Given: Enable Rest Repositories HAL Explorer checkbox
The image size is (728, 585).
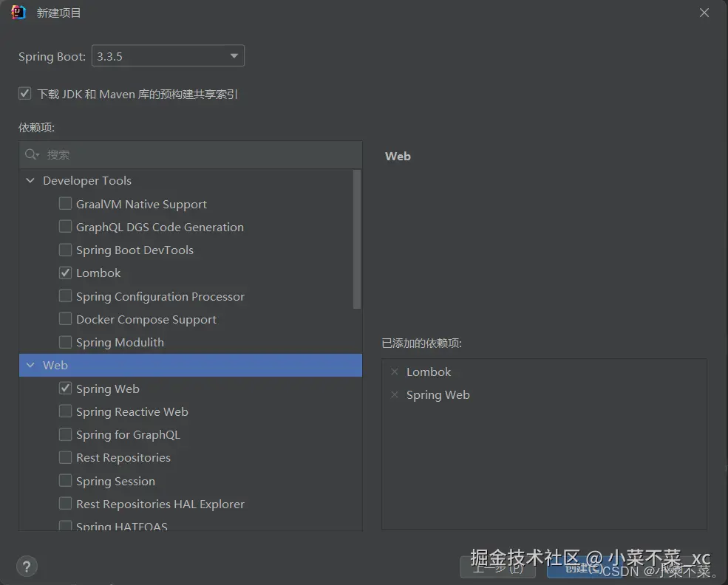Looking at the screenshot, I should 65,504.
